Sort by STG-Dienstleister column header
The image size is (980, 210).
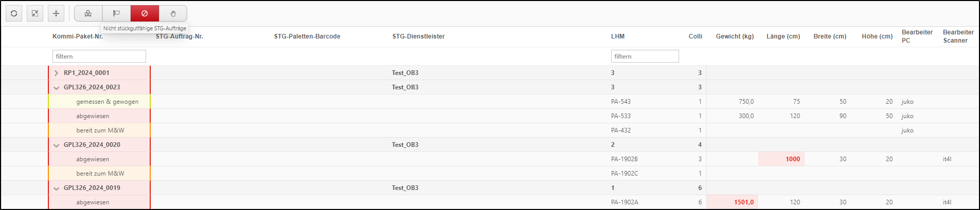click(x=418, y=36)
